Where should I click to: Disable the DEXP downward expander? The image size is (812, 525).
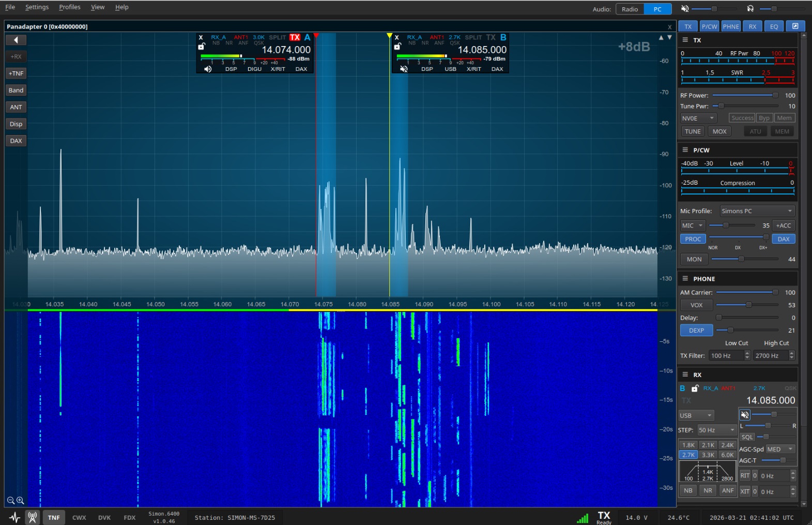coord(696,331)
